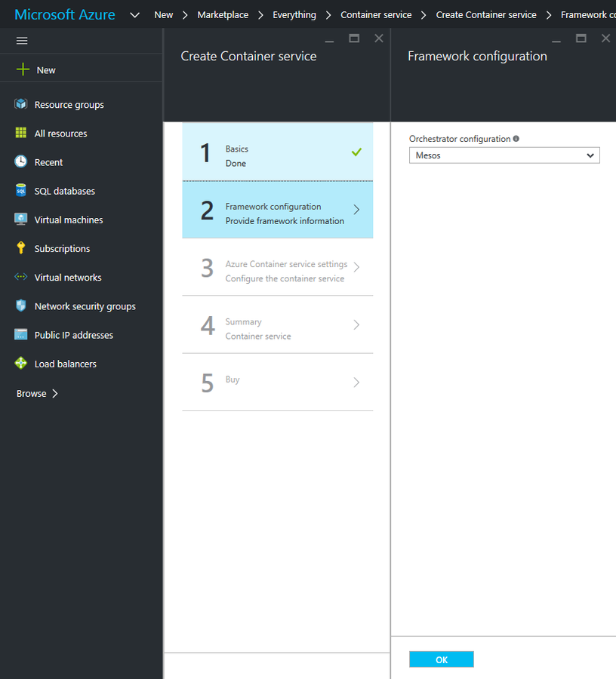The image size is (616, 679).
Task: Minimize the Create Container service blade
Action: click(329, 41)
